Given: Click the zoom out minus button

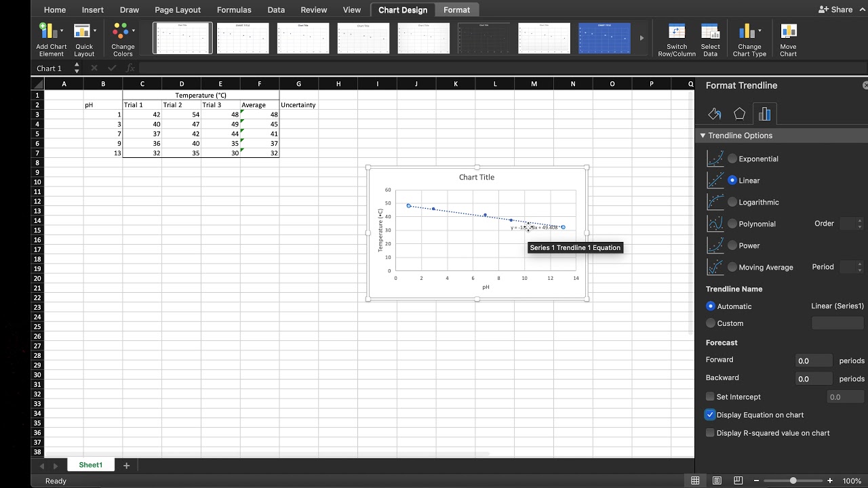Looking at the screenshot, I should pos(756,481).
